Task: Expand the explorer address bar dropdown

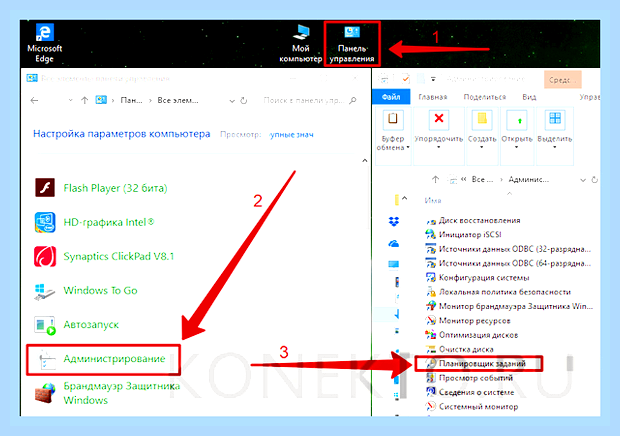Action: (583, 180)
